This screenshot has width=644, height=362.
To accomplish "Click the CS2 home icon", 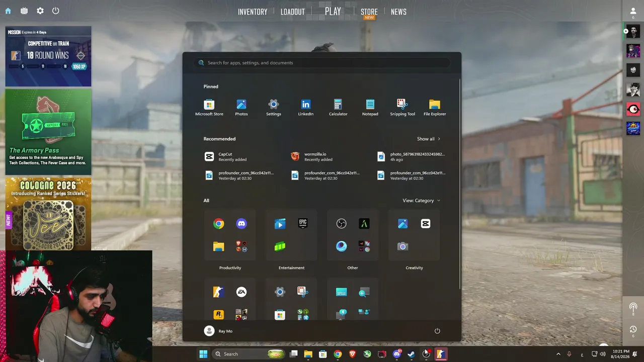I will coord(8,11).
